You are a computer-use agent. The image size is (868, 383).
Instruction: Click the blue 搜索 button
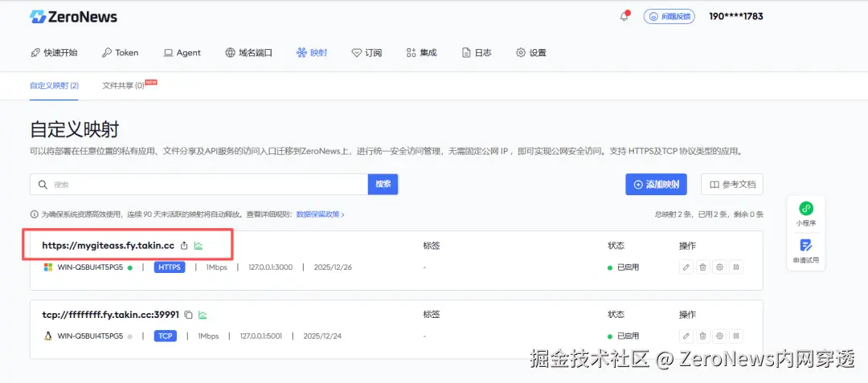pos(383,185)
